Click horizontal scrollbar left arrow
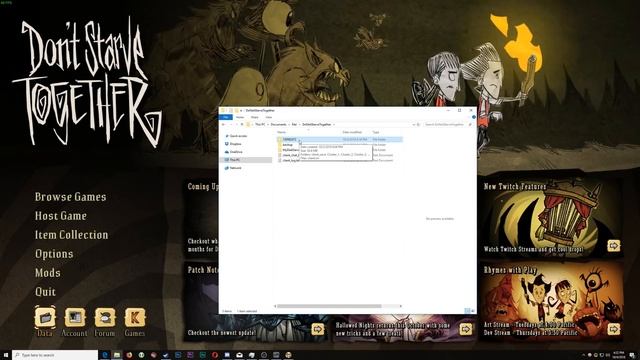640x360 pixels. [275, 306]
